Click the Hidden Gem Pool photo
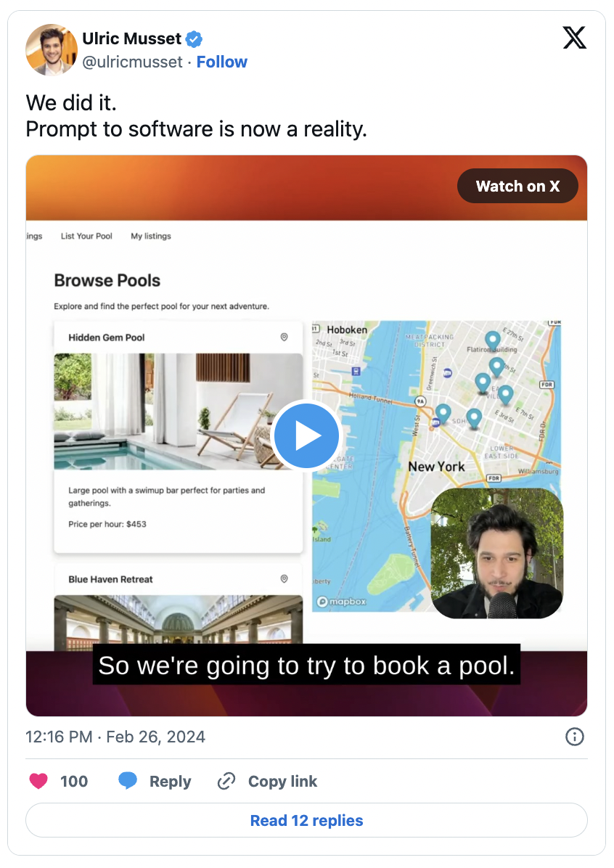Screen dimensions: 614x868 point(179,412)
